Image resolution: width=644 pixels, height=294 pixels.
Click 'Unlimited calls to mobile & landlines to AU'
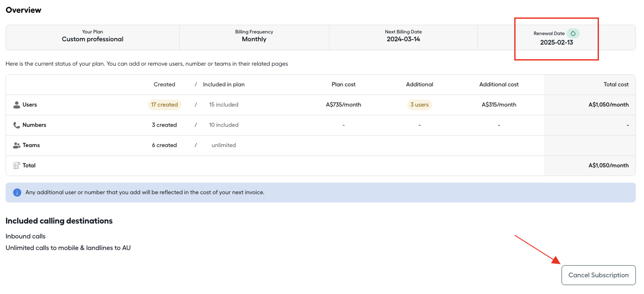tap(68, 248)
